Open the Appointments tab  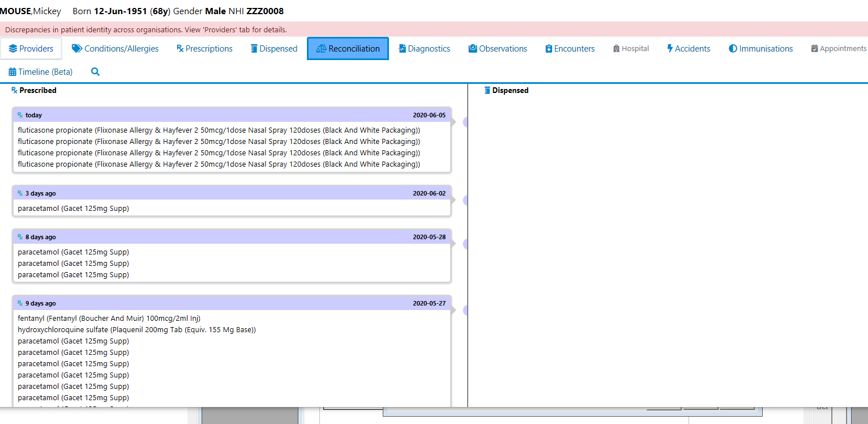839,49
